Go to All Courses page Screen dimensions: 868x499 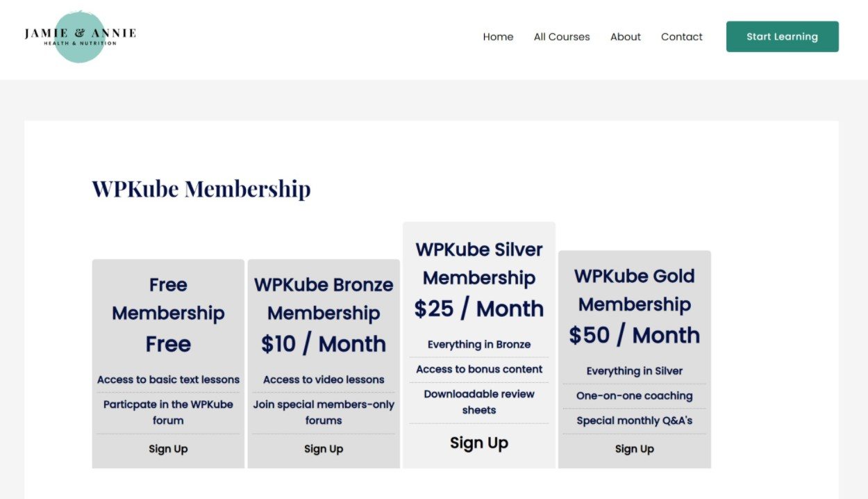562,37
